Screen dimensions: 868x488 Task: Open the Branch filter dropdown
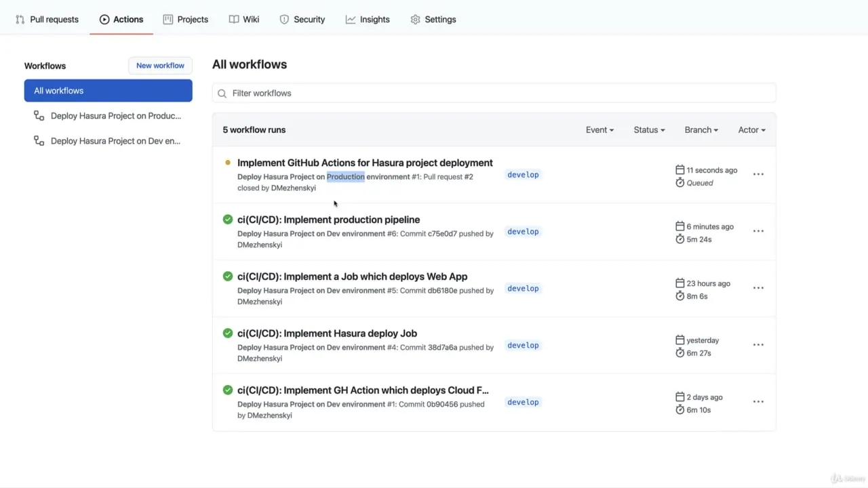point(701,129)
